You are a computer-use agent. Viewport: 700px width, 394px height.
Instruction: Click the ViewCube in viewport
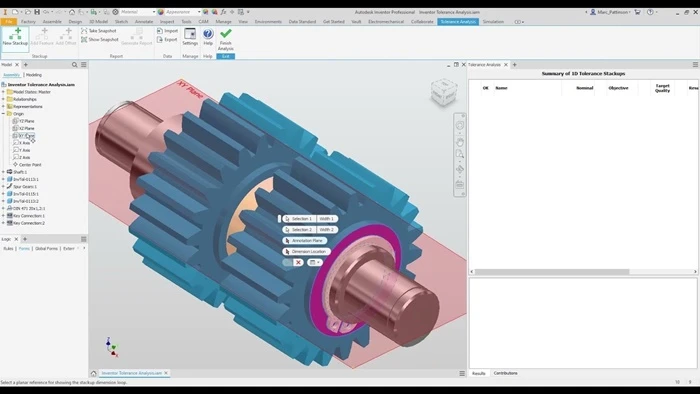coord(444,92)
